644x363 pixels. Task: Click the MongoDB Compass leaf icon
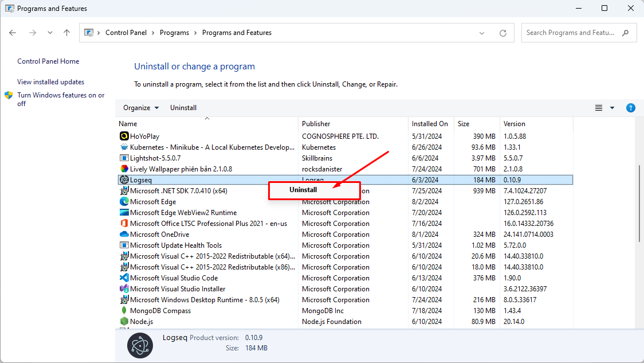pyautogui.click(x=124, y=310)
